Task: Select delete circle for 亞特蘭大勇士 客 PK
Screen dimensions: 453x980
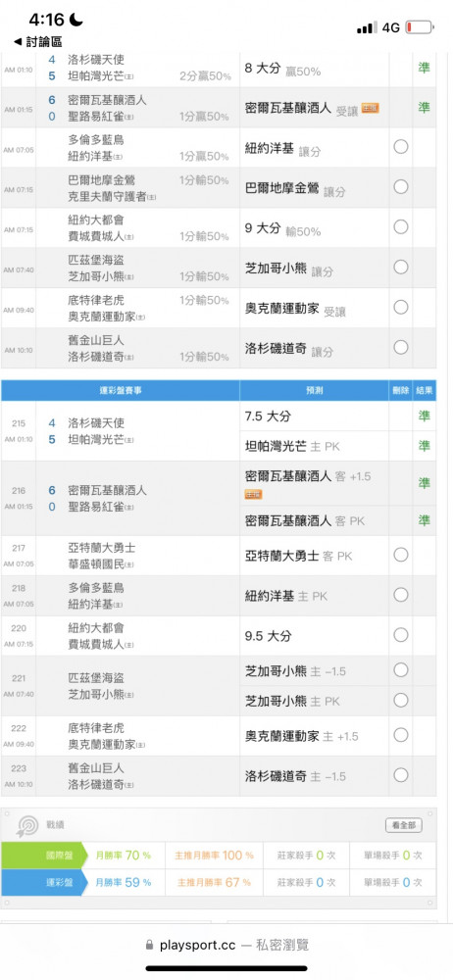Action: pyautogui.click(x=401, y=555)
